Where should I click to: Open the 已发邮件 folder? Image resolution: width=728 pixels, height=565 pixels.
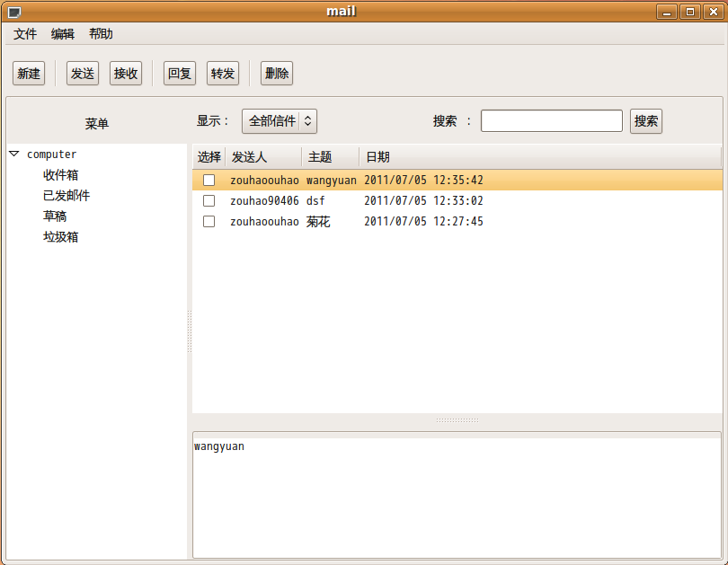(x=67, y=196)
